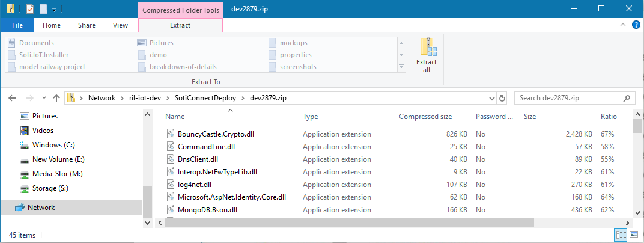Open the Customize Quick Access Toolbar arrow
This screenshot has height=243, width=644.
tap(54, 9)
